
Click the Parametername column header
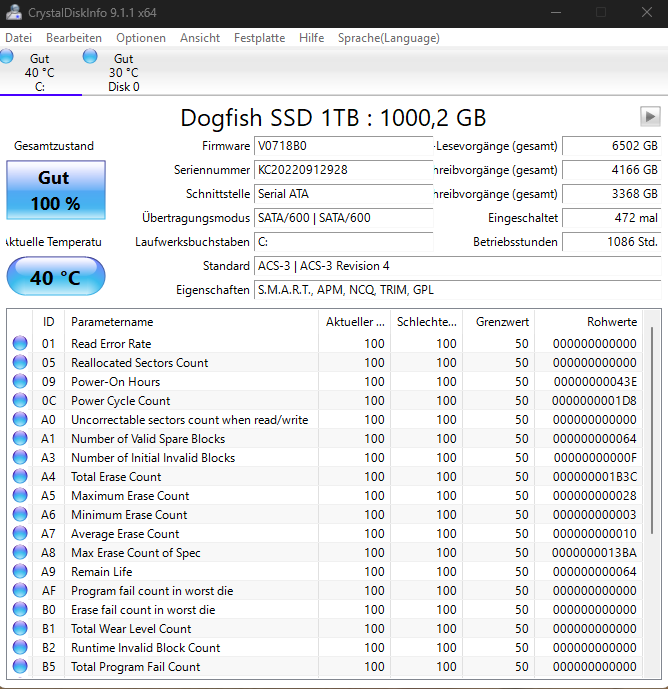(x=191, y=322)
